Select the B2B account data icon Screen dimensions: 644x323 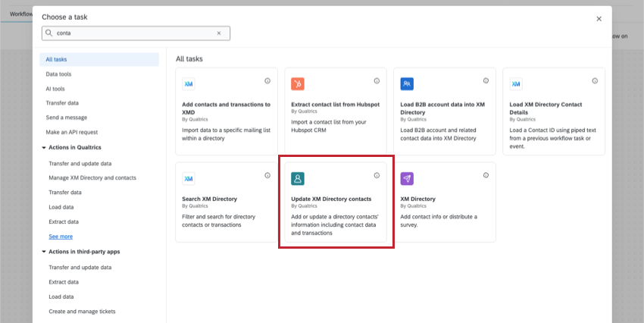tap(407, 84)
